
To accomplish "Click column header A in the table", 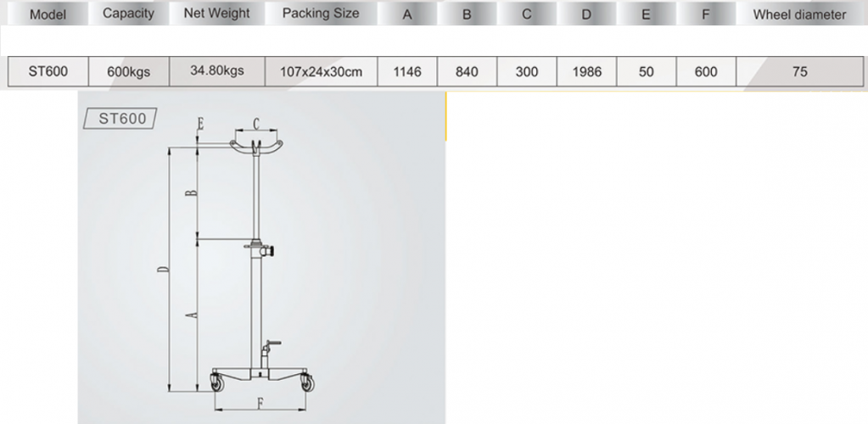I will click(x=407, y=14).
